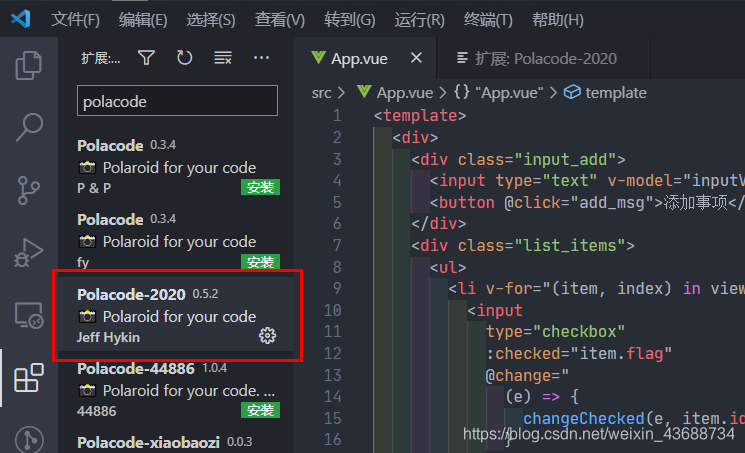Open the 文件(F) menu
Viewport: 745px width, 453px height.
click(75, 19)
